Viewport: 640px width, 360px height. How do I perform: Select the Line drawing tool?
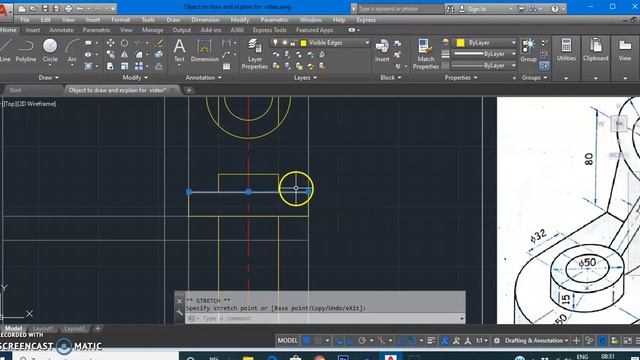5,50
